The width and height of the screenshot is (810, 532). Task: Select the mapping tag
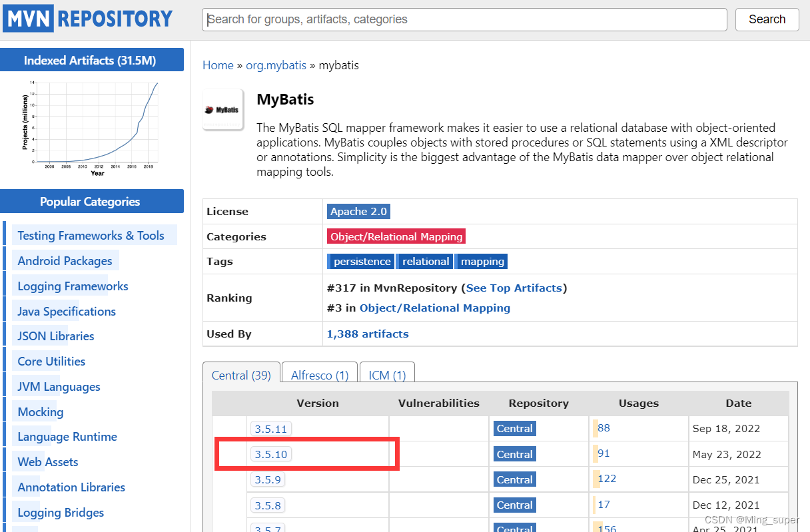coord(482,262)
